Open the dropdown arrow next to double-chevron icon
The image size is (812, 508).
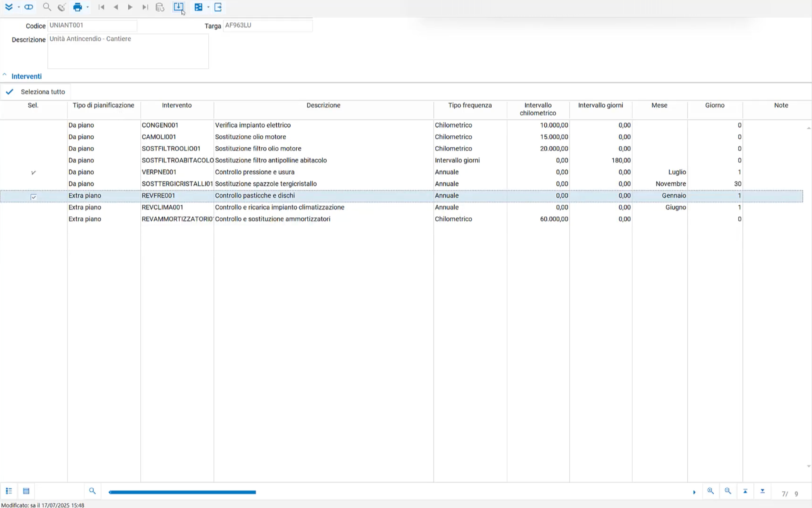click(19, 7)
